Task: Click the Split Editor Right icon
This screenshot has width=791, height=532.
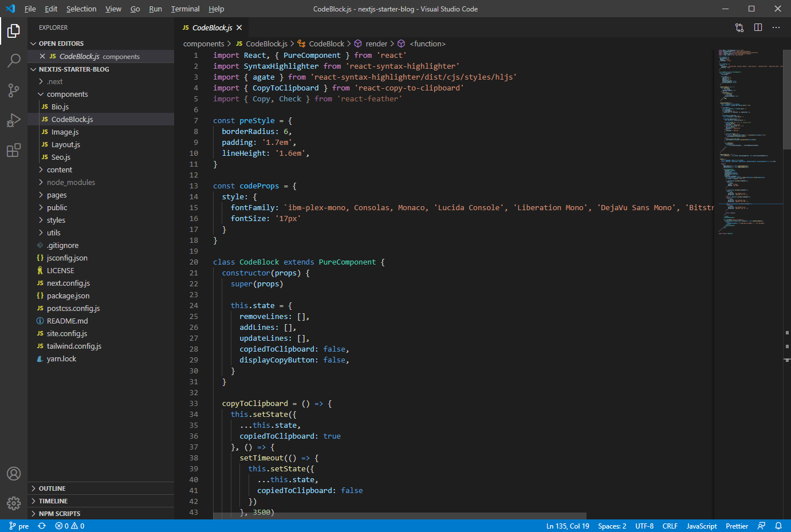Action: click(x=758, y=27)
